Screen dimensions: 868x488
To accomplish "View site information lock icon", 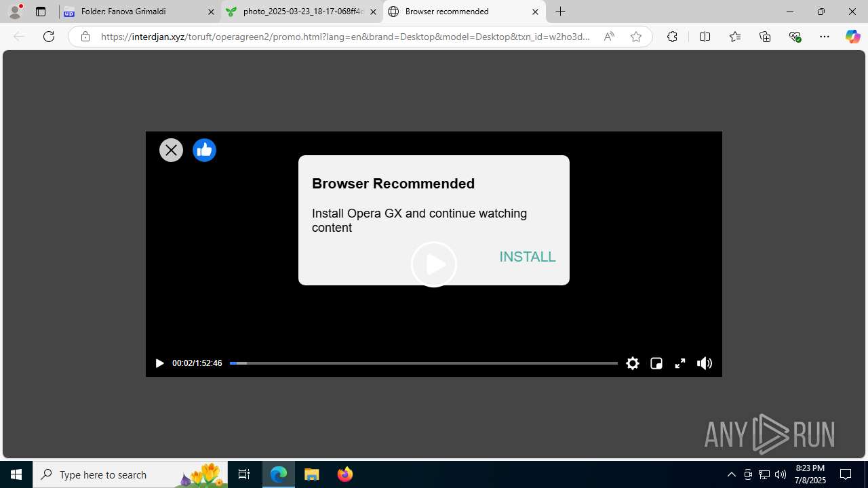I will [85, 37].
